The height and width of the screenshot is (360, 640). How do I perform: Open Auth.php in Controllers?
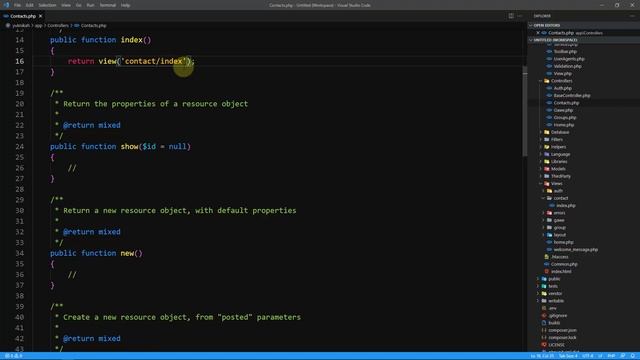(x=562, y=88)
